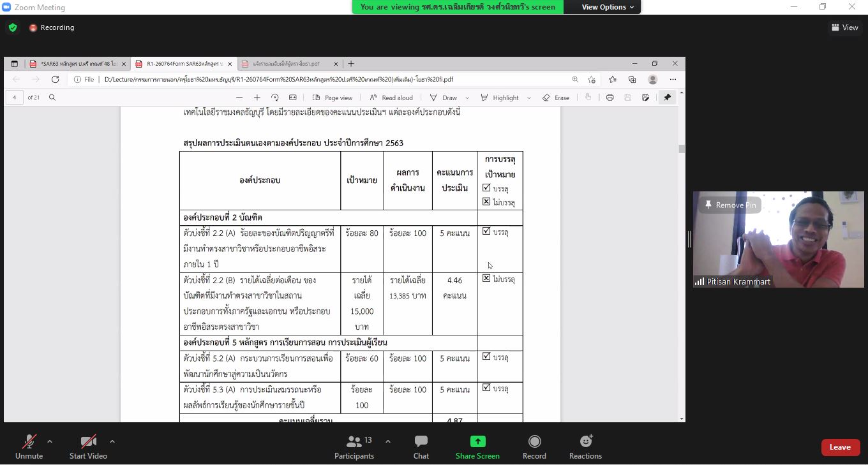
Task: Open the Chat panel
Action: pyautogui.click(x=421, y=447)
